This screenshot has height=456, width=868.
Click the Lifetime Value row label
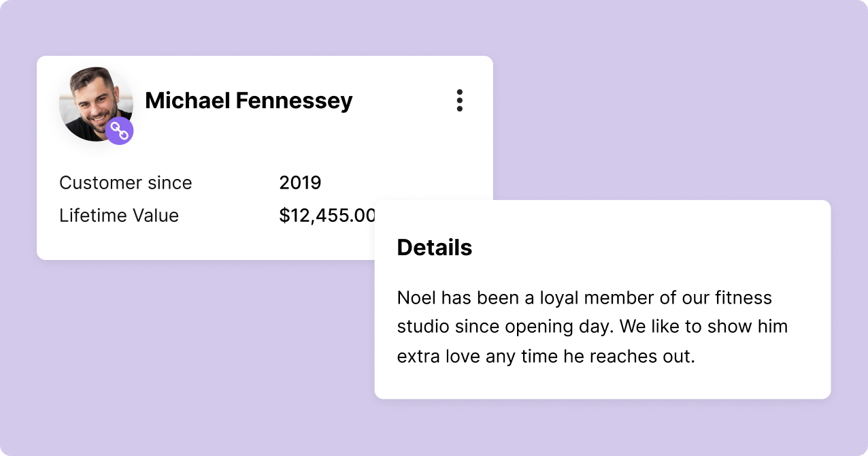pyautogui.click(x=118, y=216)
